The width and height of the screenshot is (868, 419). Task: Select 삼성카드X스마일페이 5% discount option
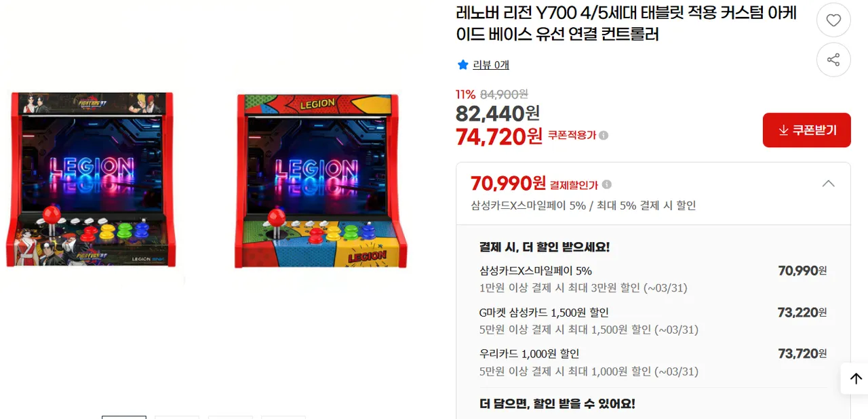point(653,279)
